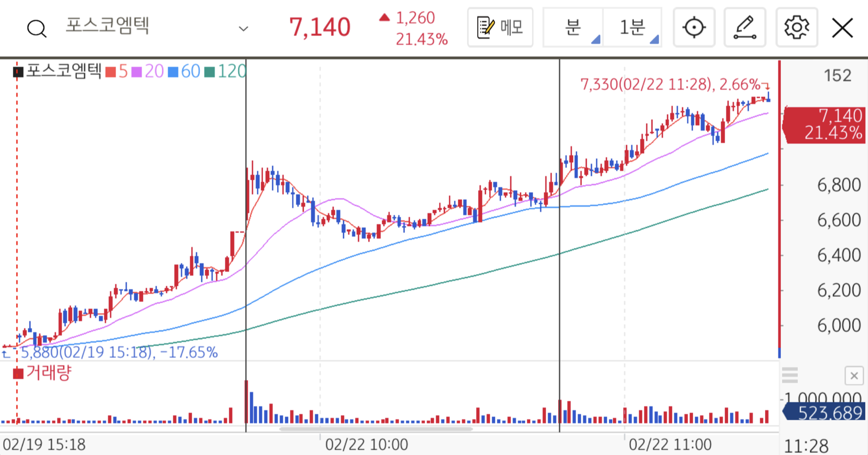868x455 pixels.
Task: Click the 11:28 current time label
Action: click(806, 446)
